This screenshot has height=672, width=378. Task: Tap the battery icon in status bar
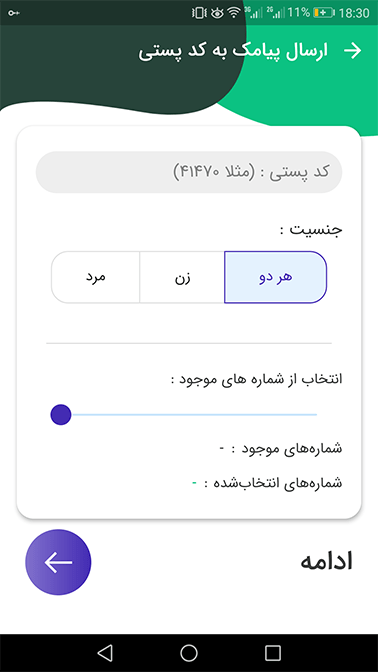coord(324,13)
